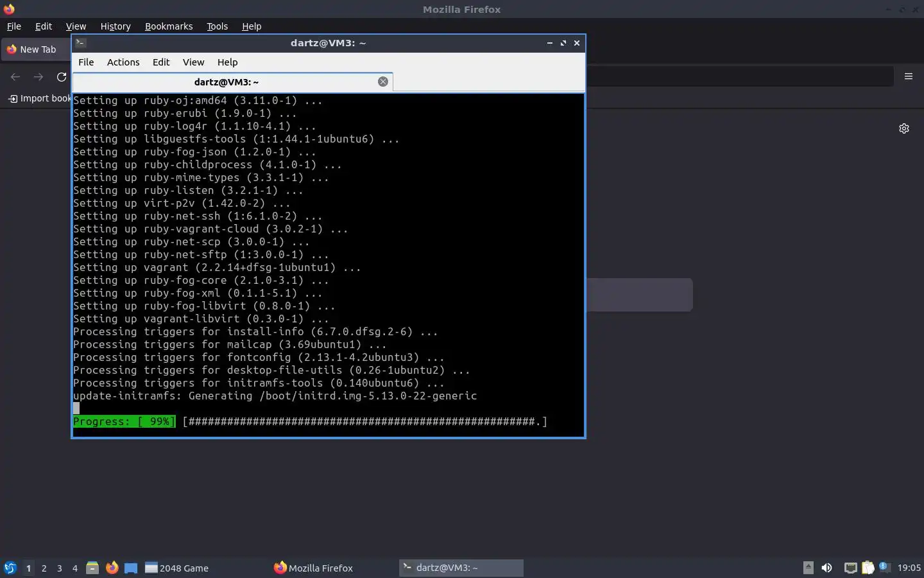This screenshot has width=924, height=578.
Task: Open the terminal's Actions menu
Action: 123,62
